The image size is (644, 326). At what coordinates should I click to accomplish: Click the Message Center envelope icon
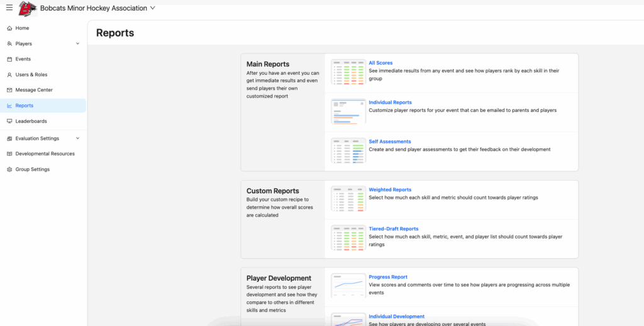point(9,90)
